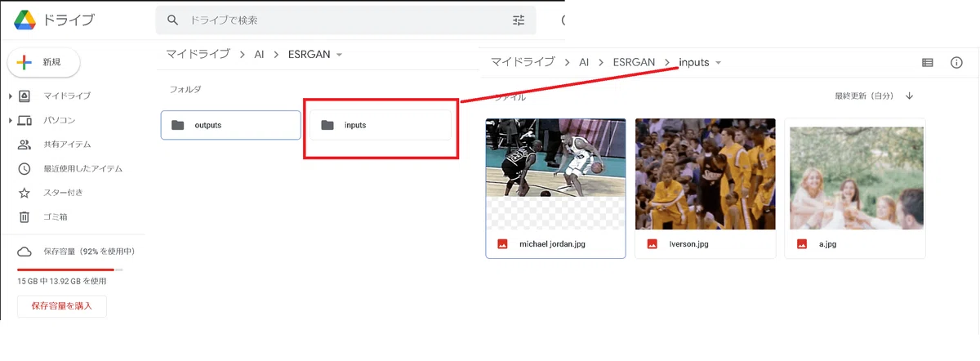980x361 pixels.
Task: Expand My Drive tree arrow
Action: point(10,96)
